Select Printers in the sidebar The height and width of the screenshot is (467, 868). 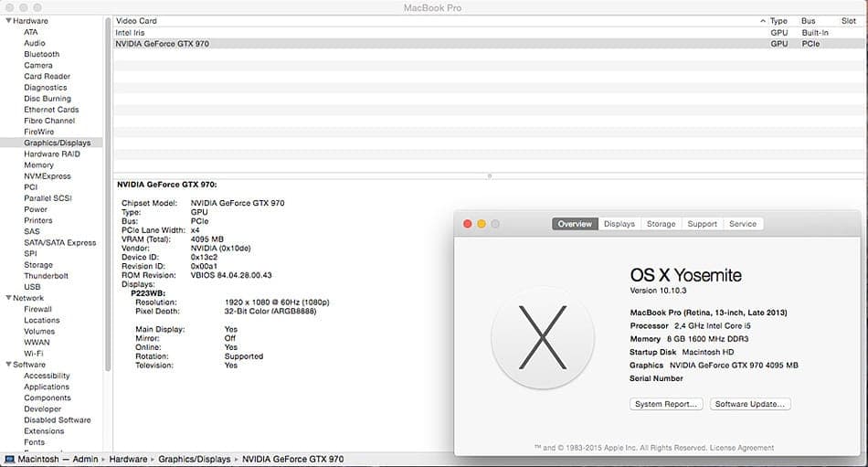tap(38, 220)
